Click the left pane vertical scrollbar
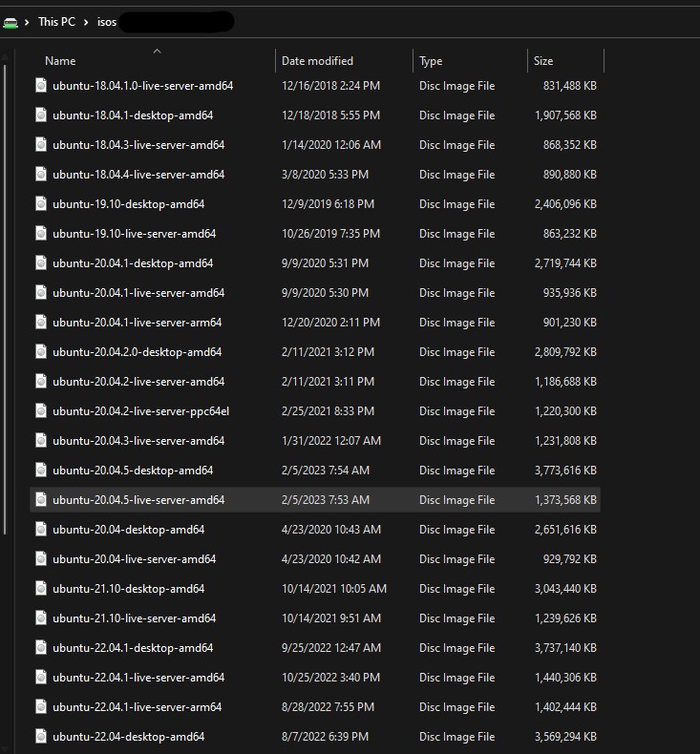This screenshot has height=754, width=700. (5, 286)
